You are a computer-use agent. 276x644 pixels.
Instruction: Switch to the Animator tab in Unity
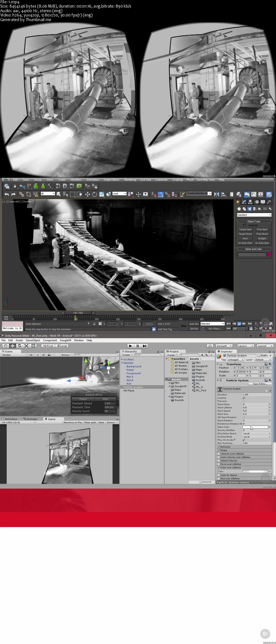(30, 419)
